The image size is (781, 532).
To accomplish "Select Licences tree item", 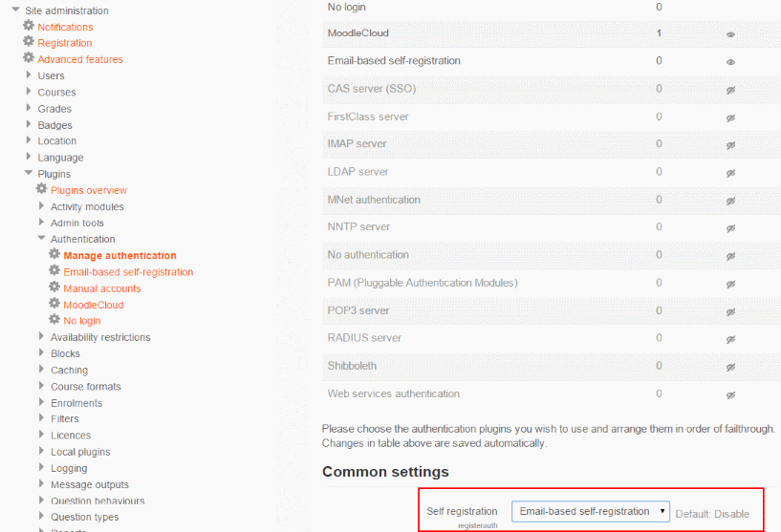I will [71, 435].
